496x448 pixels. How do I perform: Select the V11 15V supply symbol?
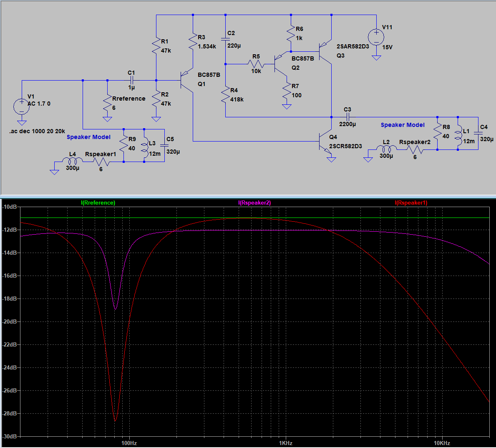(x=376, y=37)
